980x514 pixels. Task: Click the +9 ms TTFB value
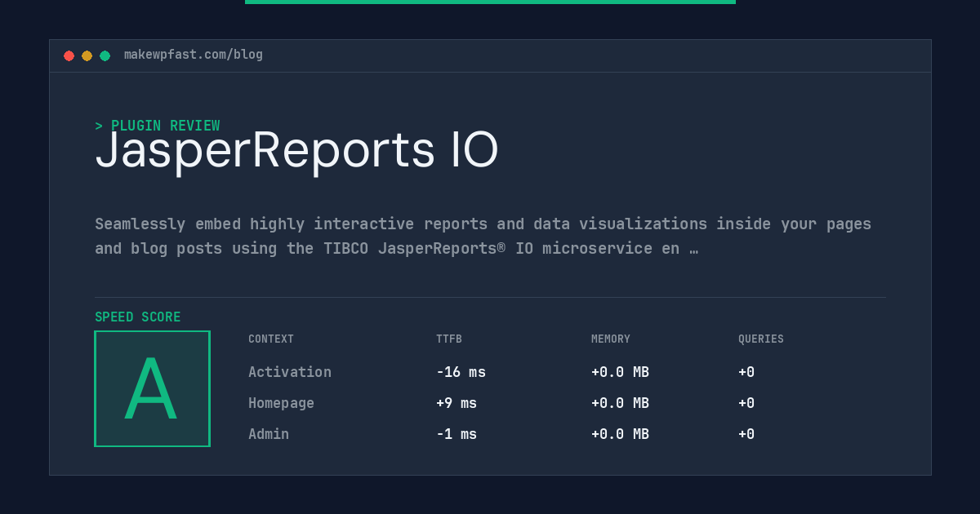[457, 403]
